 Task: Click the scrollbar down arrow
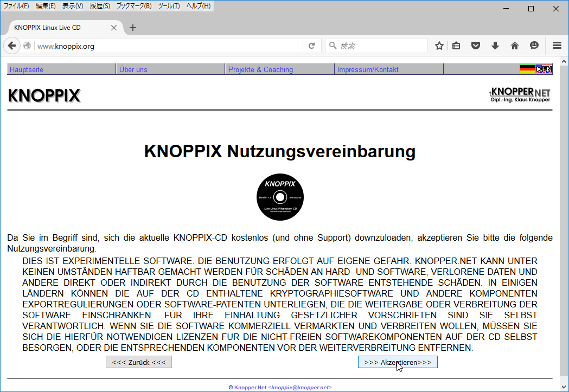(x=564, y=387)
